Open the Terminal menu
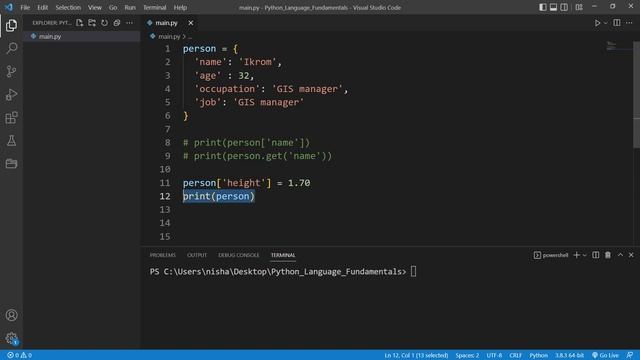 [x=155, y=7]
